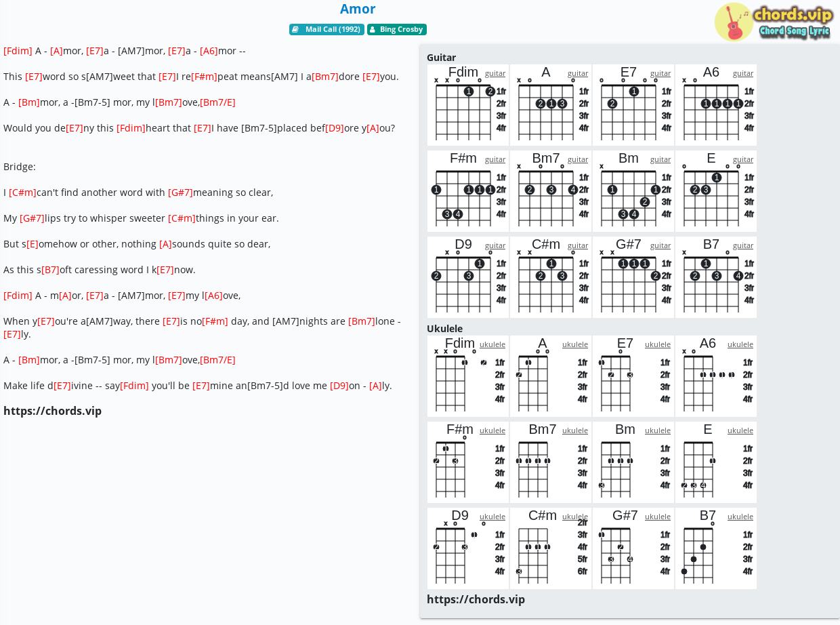Select the C#m guitar chord diagram
The height and width of the screenshot is (625, 840).
pyautogui.click(x=551, y=277)
